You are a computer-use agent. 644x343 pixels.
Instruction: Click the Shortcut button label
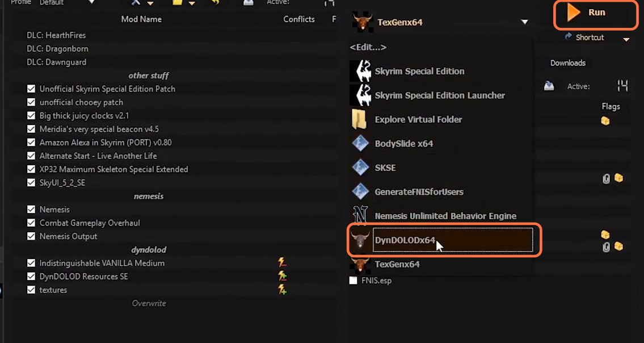[590, 37]
